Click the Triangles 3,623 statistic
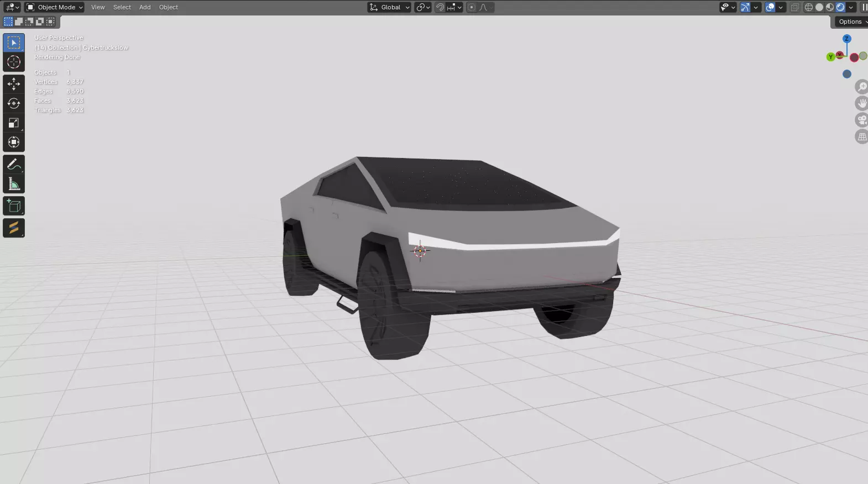Screen dimensions: 868x484 tap(59, 110)
